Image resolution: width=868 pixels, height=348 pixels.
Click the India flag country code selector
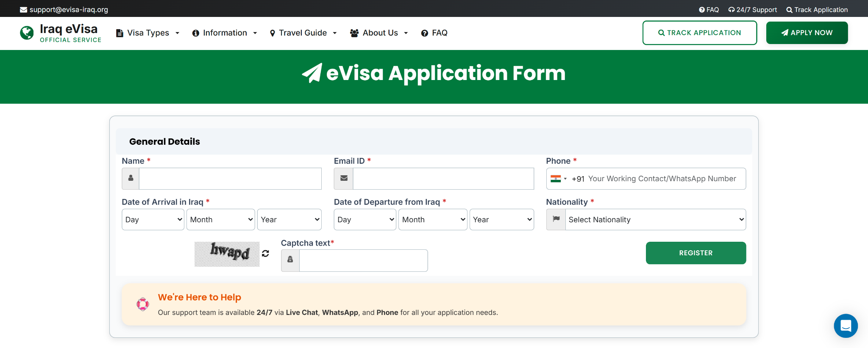(558, 179)
